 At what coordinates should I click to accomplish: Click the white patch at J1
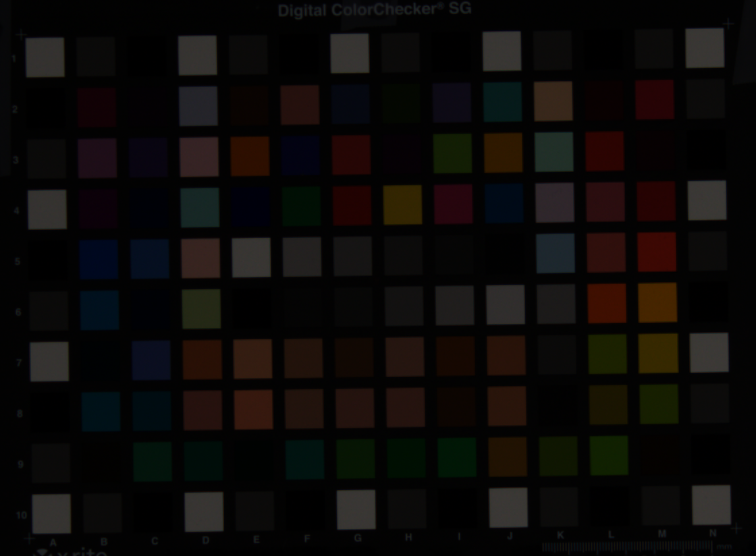click(502, 51)
